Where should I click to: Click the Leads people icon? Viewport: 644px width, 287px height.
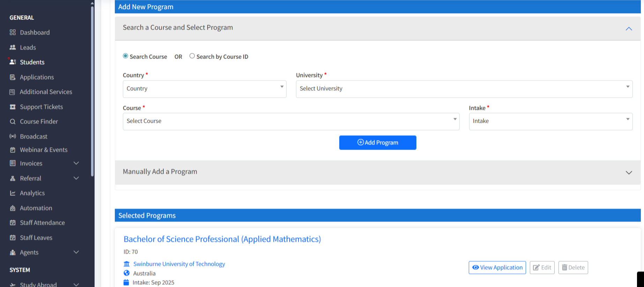click(13, 47)
